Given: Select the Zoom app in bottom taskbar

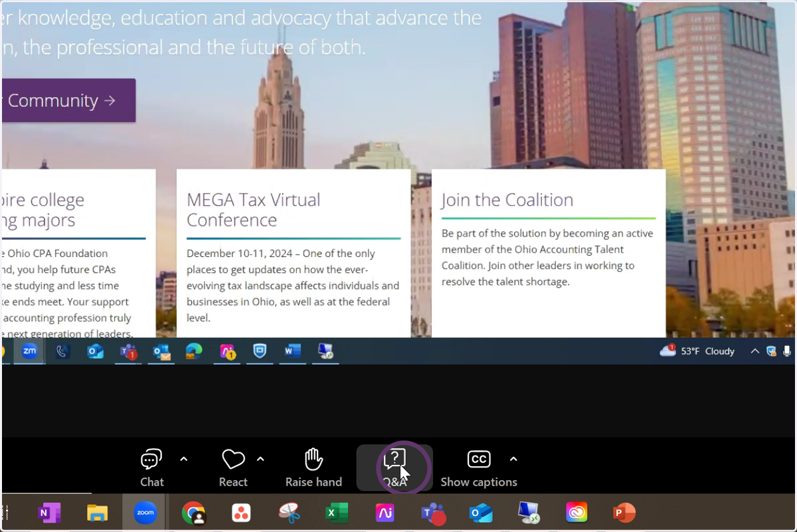Looking at the screenshot, I should click(x=145, y=513).
